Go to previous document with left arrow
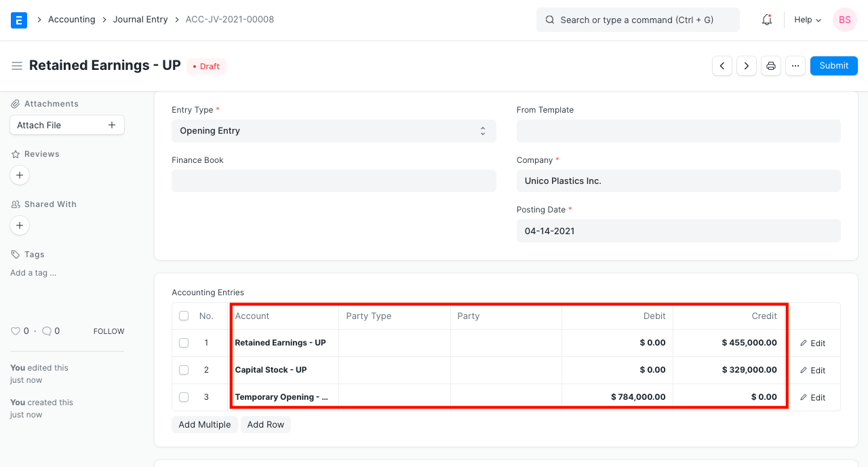 (x=722, y=65)
